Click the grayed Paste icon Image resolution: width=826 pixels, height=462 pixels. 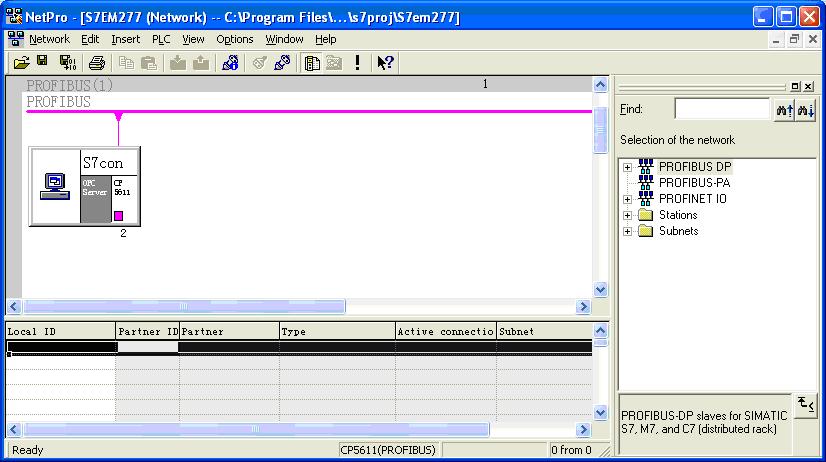(x=149, y=63)
